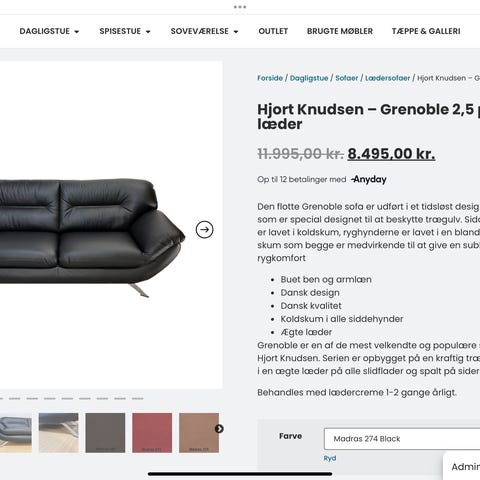Viewport: 480px width, 480px height.
Task: Click the Lædersofaer breadcrumb link
Action: tap(387, 78)
